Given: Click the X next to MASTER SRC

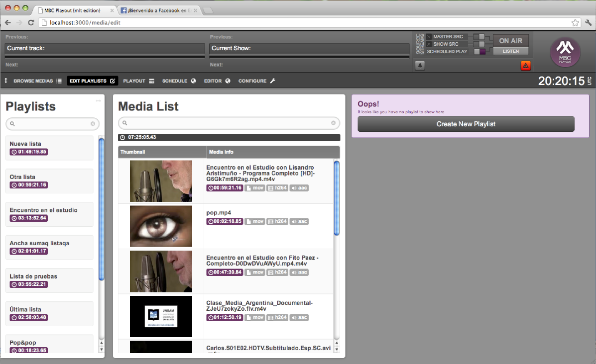Looking at the screenshot, I should [429, 37].
